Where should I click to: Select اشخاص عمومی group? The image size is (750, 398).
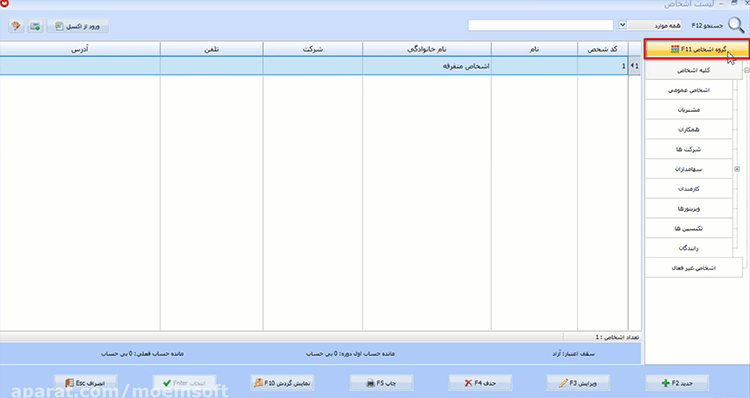689,90
